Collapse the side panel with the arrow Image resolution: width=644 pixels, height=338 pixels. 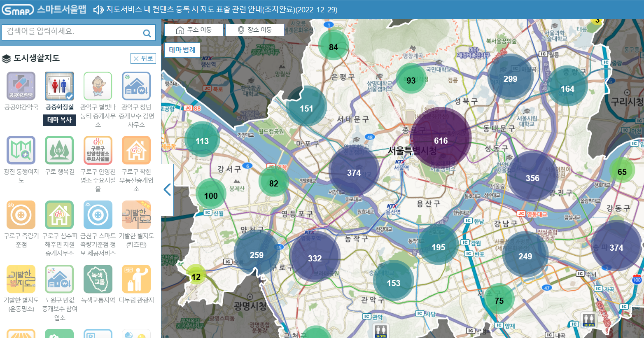pyautogui.click(x=167, y=189)
